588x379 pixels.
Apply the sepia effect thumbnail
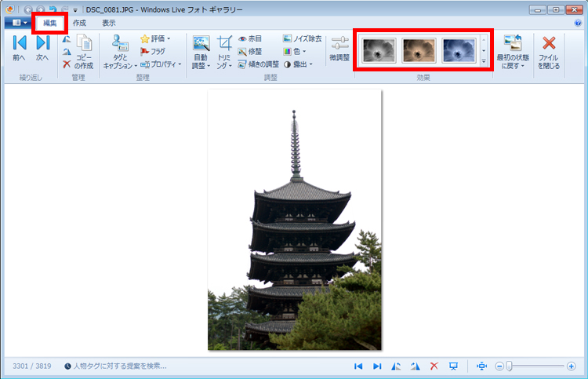(x=419, y=50)
